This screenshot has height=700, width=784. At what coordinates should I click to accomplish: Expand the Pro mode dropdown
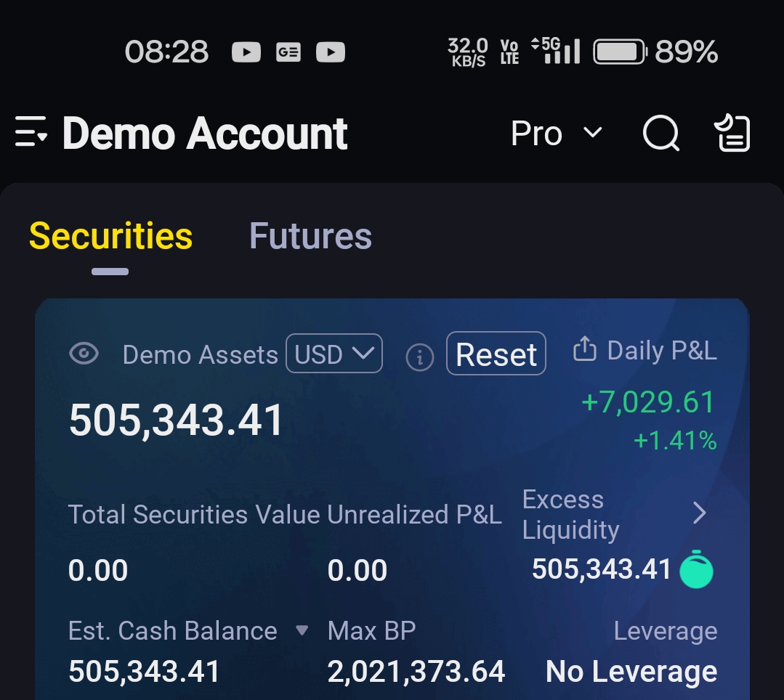click(557, 134)
